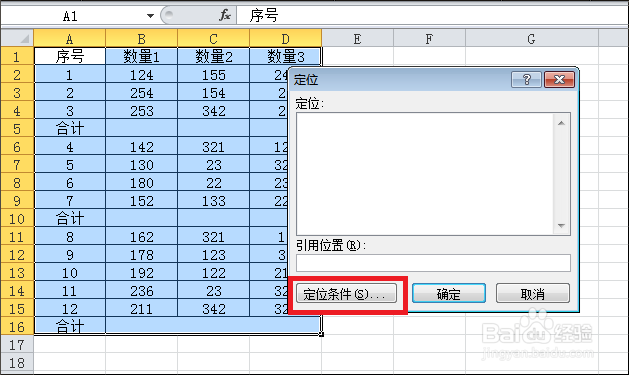Click 合计 cell in row 16
Image resolution: width=629 pixels, height=375 pixels.
coord(69,326)
